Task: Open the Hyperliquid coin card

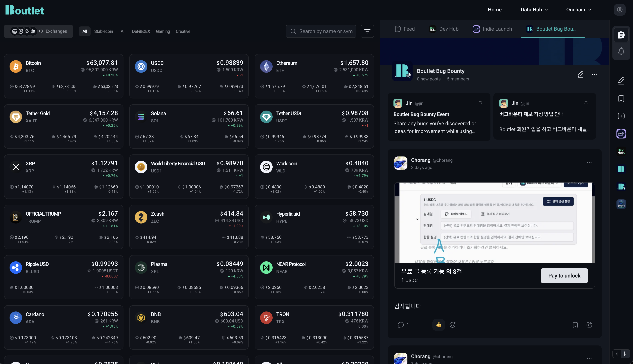Action: point(314,227)
